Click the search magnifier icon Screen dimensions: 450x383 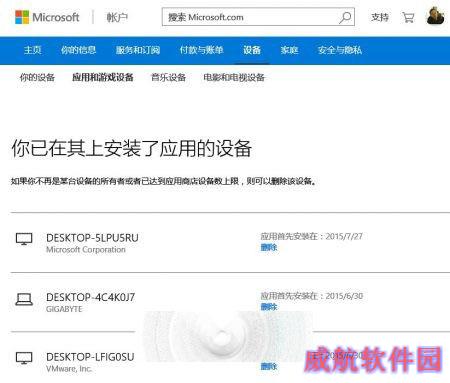(x=345, y=17)
